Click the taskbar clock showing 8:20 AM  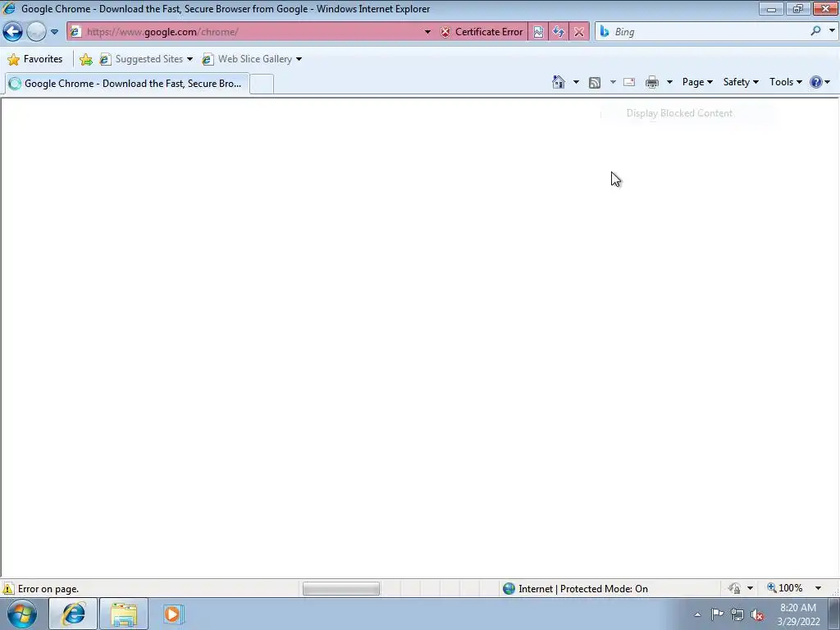[798, 614]
